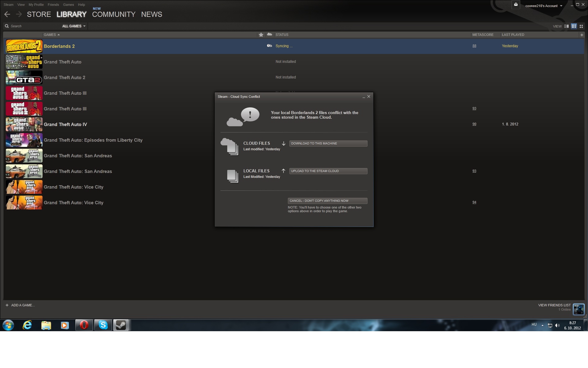Switch to grid view mode icon
Screen dimensions: 588x368
581,26
